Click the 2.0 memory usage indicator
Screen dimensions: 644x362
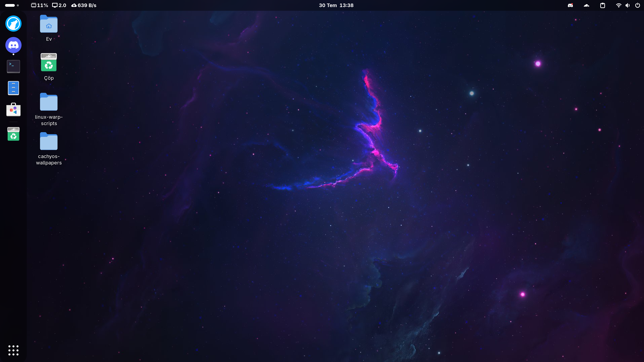coord(59,5)
